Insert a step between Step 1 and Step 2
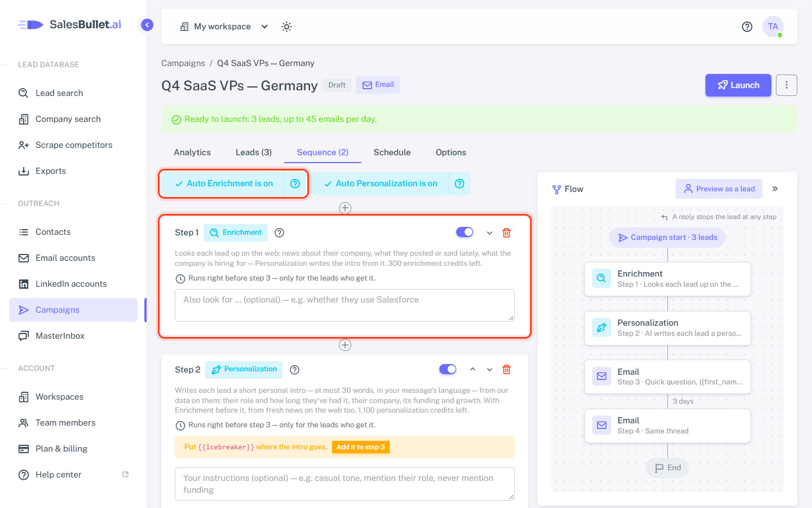This screenshot has height=508, width=812. (x=345, y=345)
